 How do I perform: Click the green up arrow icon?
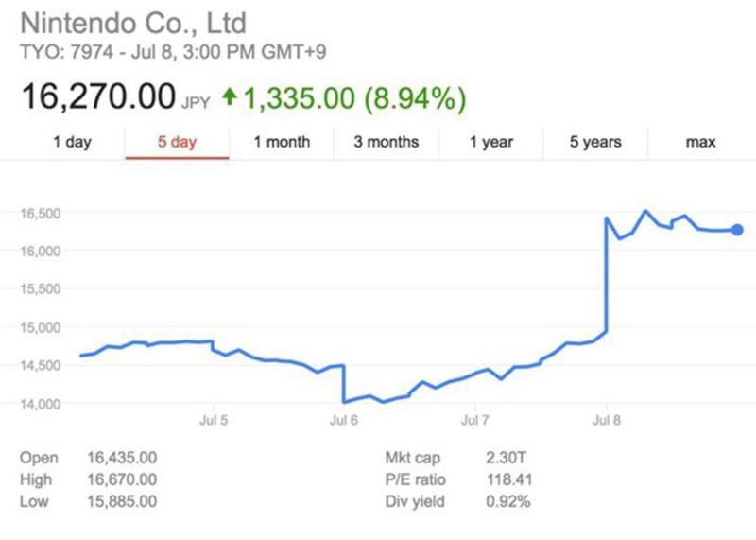tap(229, 96)
